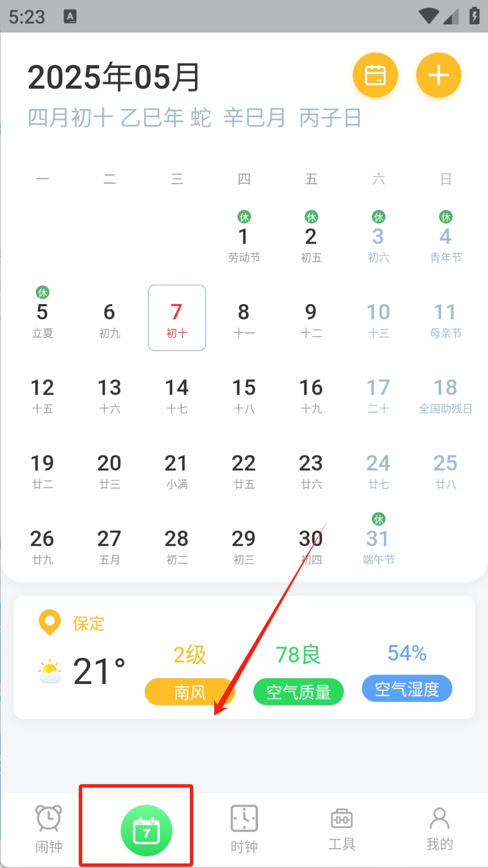Screen dimensions: 488x868
Task: Select the green calendar tab icon
Action: (x=146, y=831)
